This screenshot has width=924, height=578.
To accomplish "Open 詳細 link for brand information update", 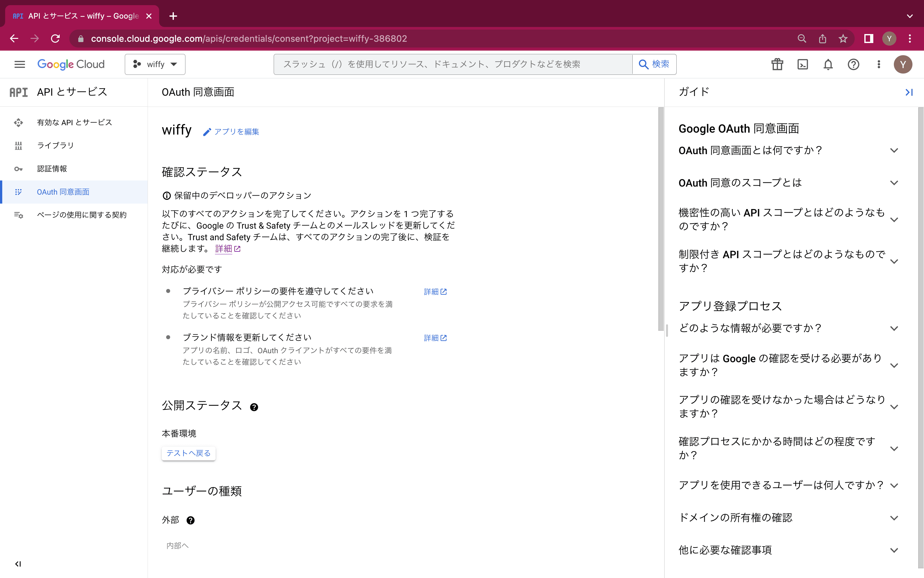I will [435, 338].
